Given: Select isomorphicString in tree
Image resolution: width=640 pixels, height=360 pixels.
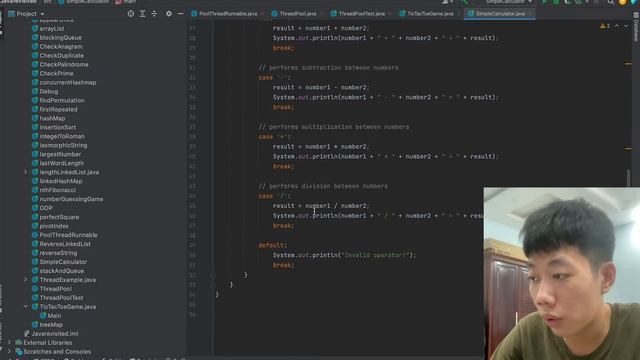Looking at the screenshot, I should [x=63, y=145].
